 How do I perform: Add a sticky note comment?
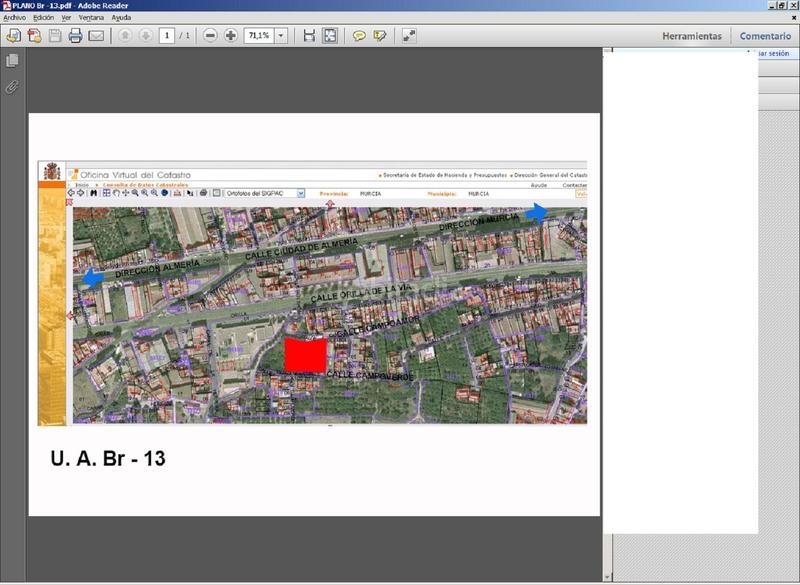(x=359, y=36)
